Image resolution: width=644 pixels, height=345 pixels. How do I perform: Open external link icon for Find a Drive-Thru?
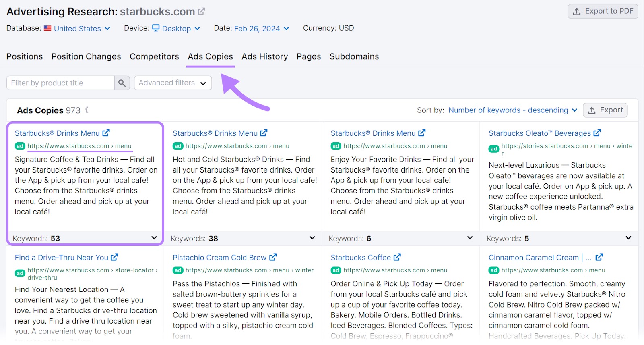tap(114, 257)
